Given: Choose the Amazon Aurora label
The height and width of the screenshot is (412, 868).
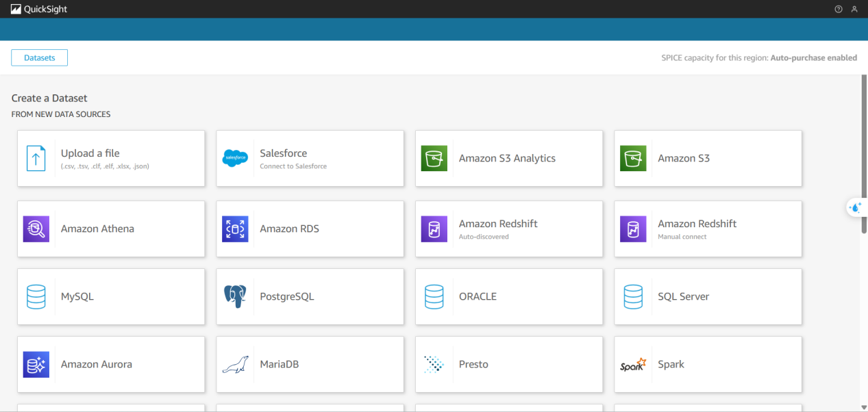Looking at the screenshot, I should 97,364.
